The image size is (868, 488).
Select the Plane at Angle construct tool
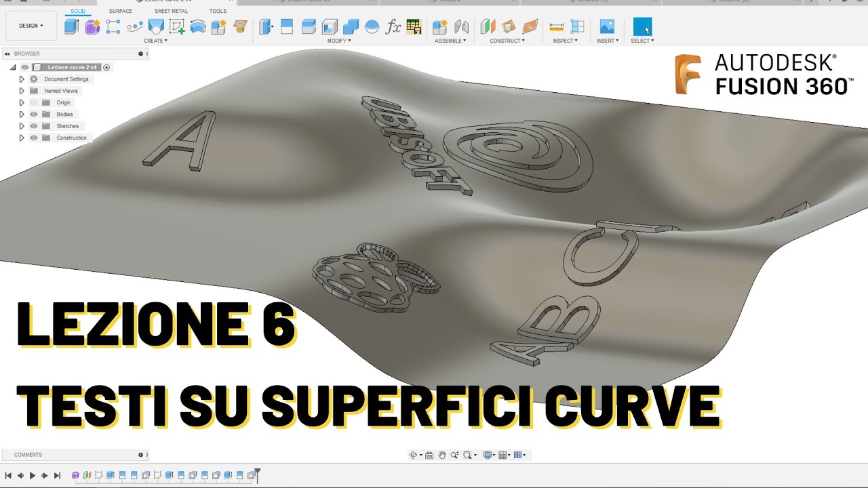[x=509, y=26]
